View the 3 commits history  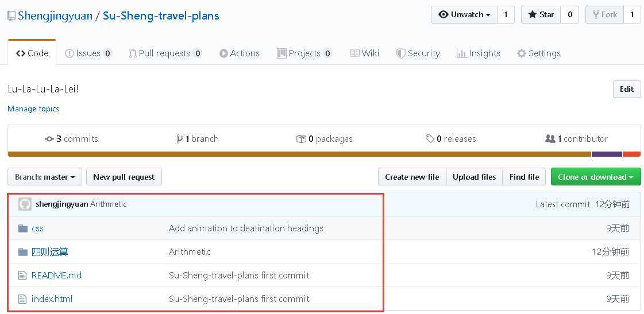tap(71, 139)
